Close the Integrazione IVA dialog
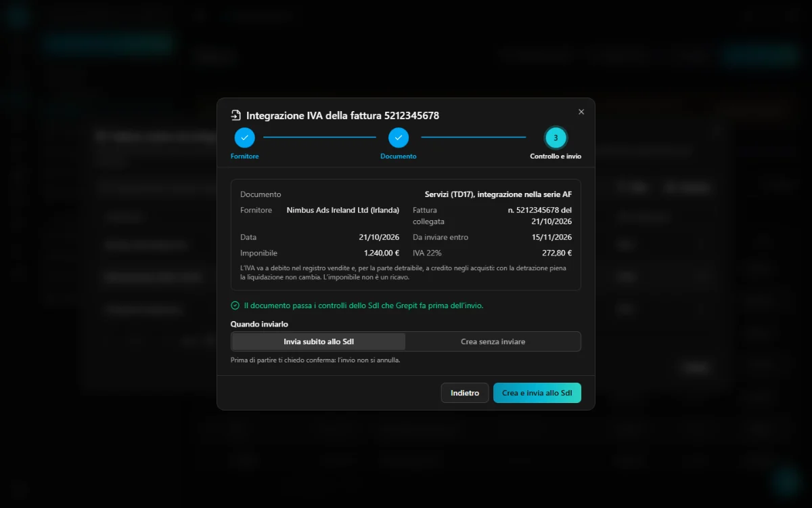The width and height of the screenshot is (812, 508). 581,112
